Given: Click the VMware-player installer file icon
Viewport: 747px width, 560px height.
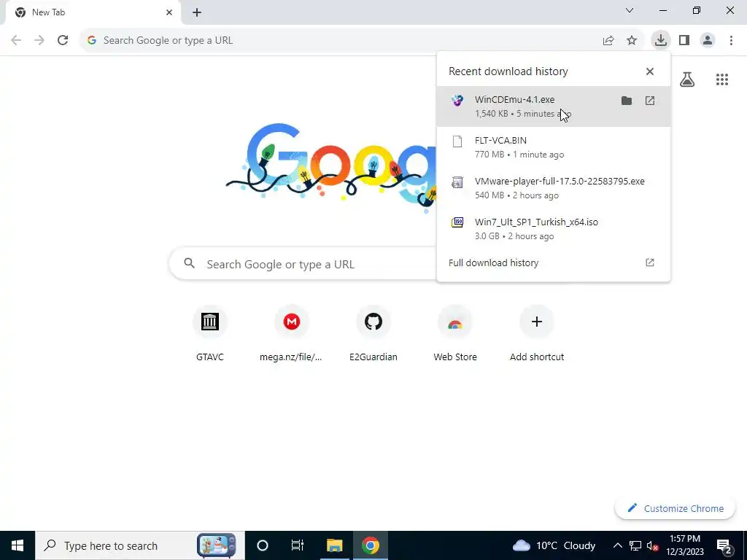Looking at the screenshot, I should coord(457,182).
